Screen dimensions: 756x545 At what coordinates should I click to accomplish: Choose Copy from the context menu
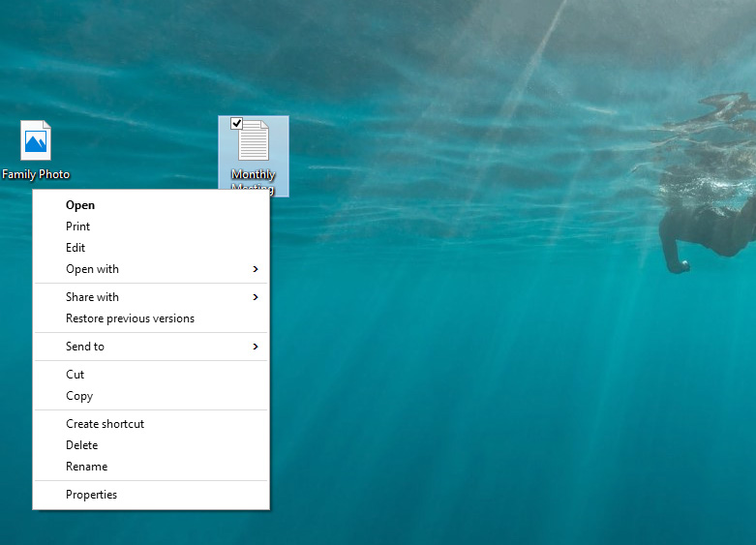click(x=150, y=396)
